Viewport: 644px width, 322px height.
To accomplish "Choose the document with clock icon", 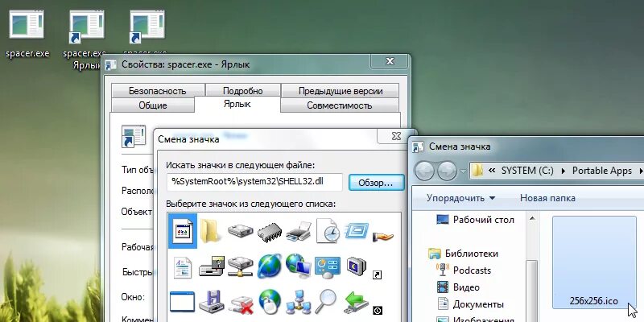I will 328,231.
